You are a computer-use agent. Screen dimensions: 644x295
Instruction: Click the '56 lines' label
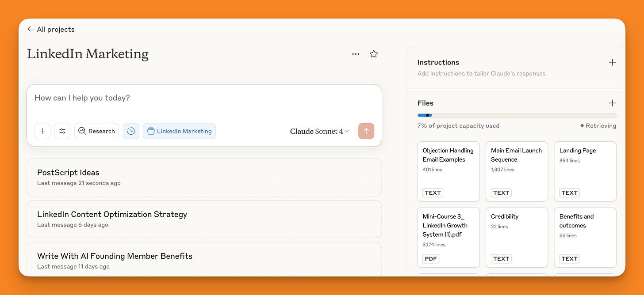pyautogui.click(x=568, y=236)
